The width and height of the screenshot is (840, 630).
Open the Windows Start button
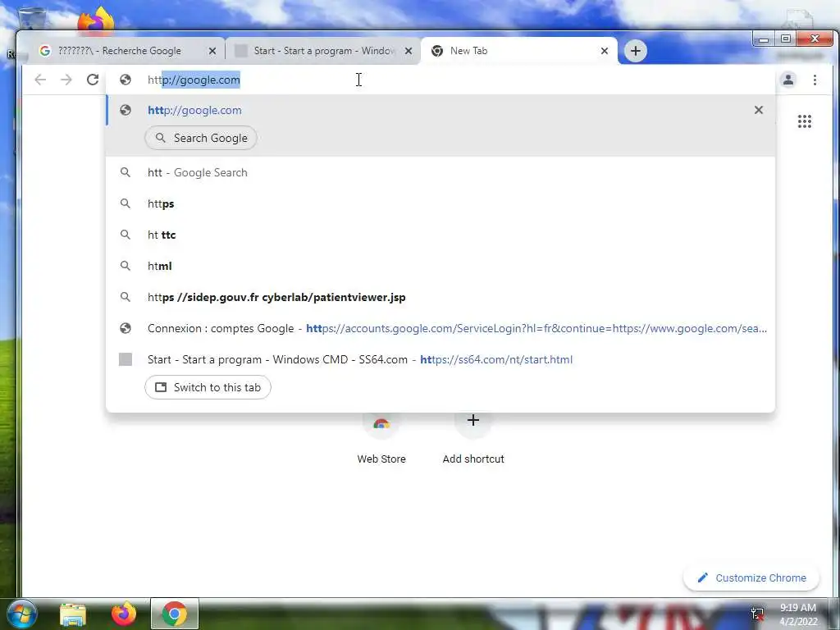(x=22, y=614)
